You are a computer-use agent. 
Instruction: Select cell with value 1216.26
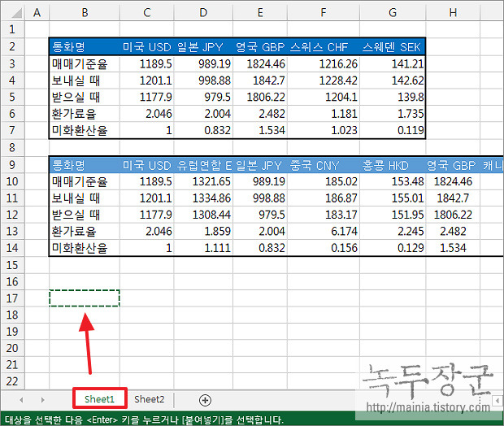324,64
